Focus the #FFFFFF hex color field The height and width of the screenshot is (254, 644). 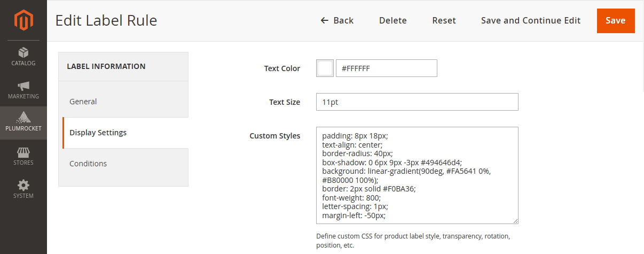point(386,68)
